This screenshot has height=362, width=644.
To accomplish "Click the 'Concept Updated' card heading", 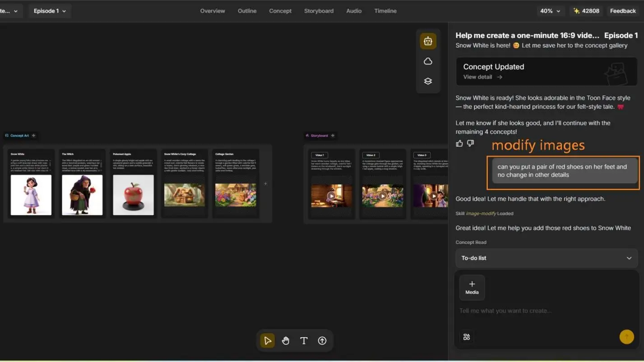I will pos(493,67).
